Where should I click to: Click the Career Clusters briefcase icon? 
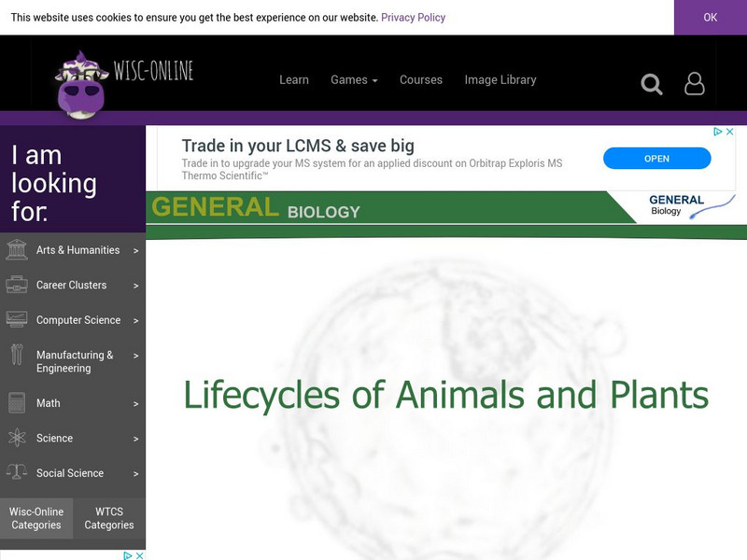[x=17, y=286]
